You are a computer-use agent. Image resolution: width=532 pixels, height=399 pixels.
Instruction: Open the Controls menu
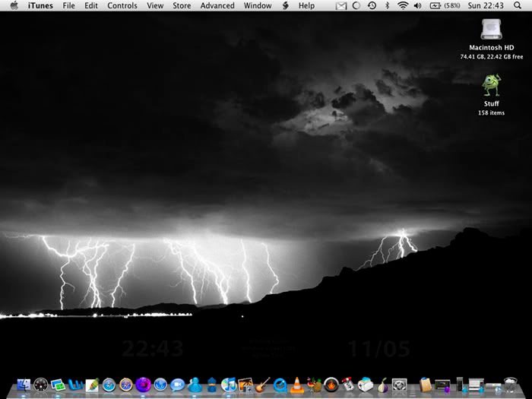pos(122,6)
